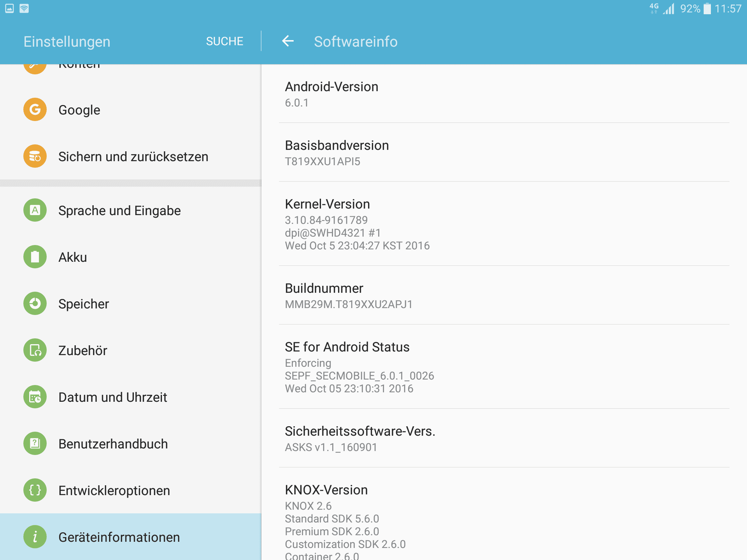Tap the KNOX-Version entry

[504, 514]
